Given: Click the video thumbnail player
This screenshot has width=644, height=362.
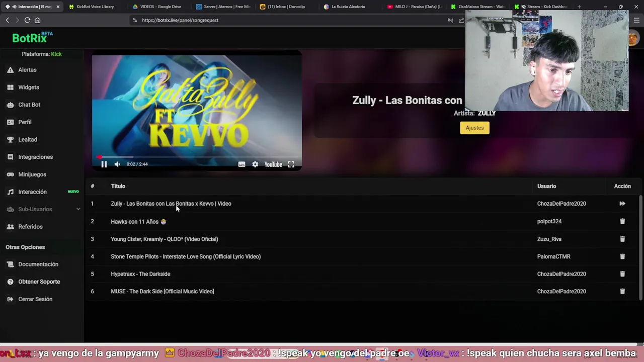Looking at the screenshot, I should 197,111.
